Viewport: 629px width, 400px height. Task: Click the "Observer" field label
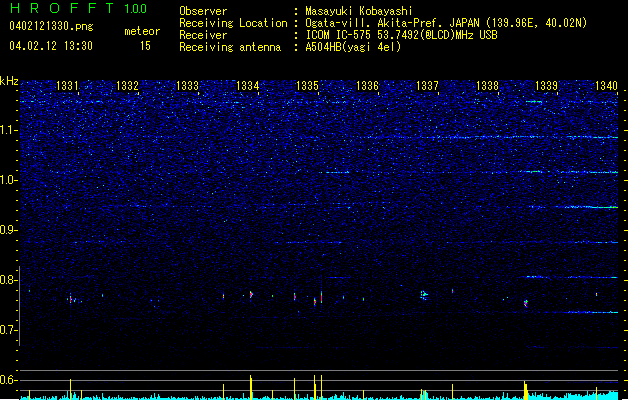tap(203, 11)
